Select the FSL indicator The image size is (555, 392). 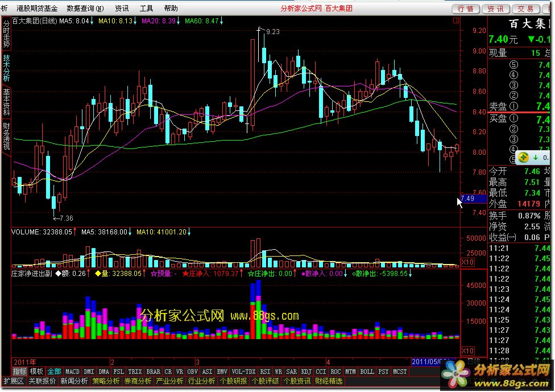tap(119, 372)
